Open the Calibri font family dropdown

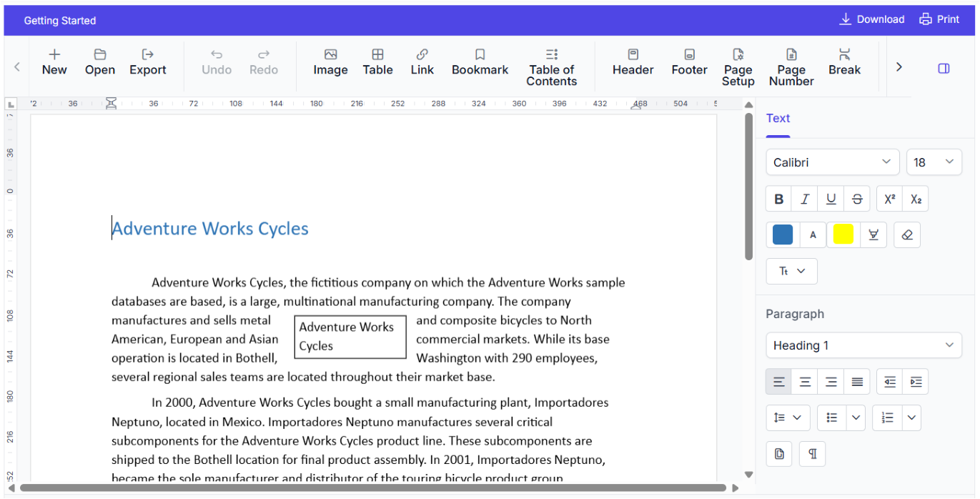[x=832, y=162]
